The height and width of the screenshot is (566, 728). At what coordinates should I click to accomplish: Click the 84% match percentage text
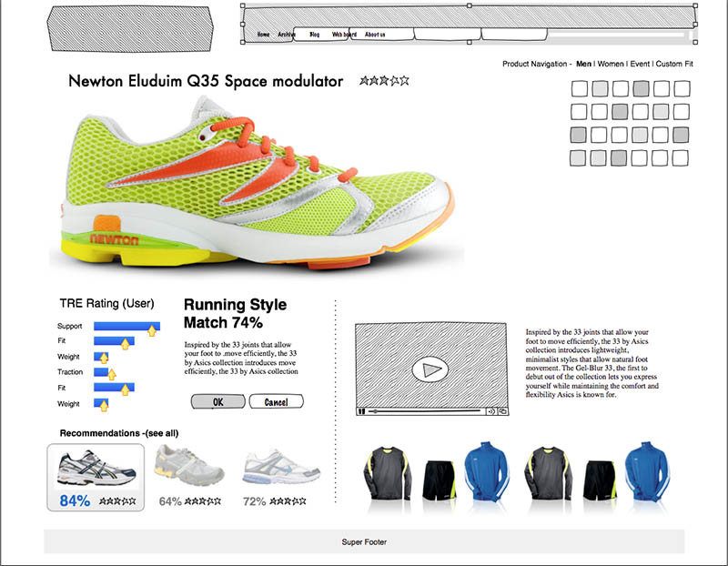pos(75,501)
